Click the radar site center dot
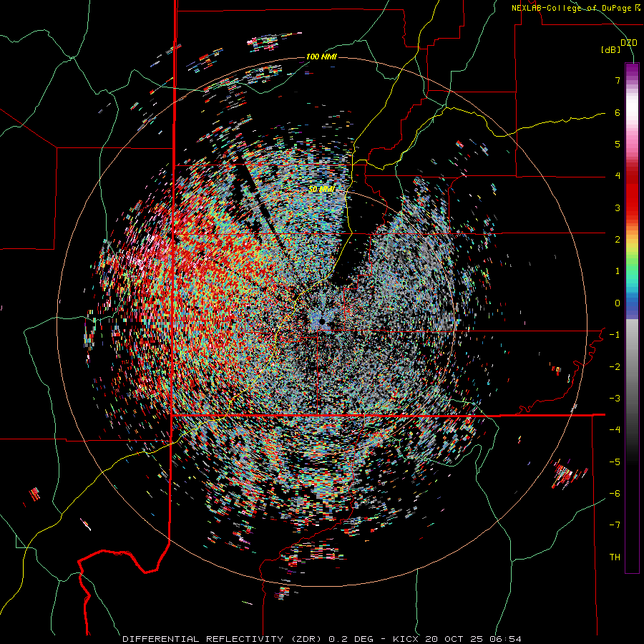644x644 pixels. point(322,321)
